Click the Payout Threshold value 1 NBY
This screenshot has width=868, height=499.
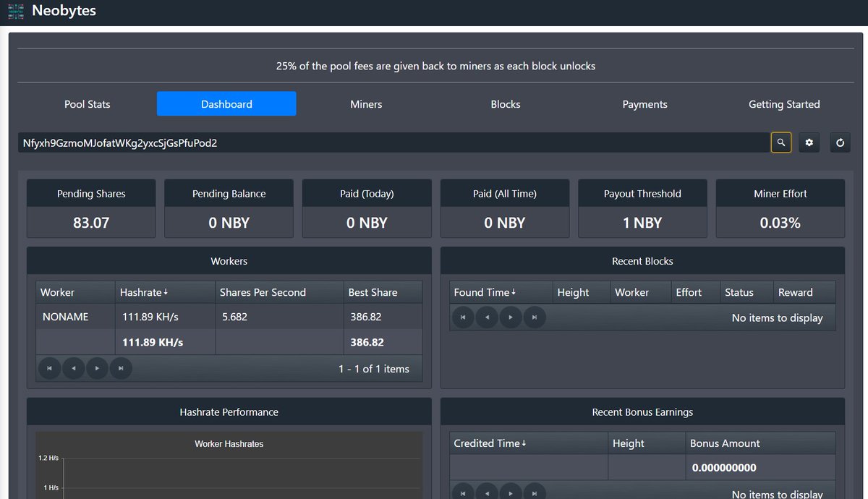coord(642,223)
